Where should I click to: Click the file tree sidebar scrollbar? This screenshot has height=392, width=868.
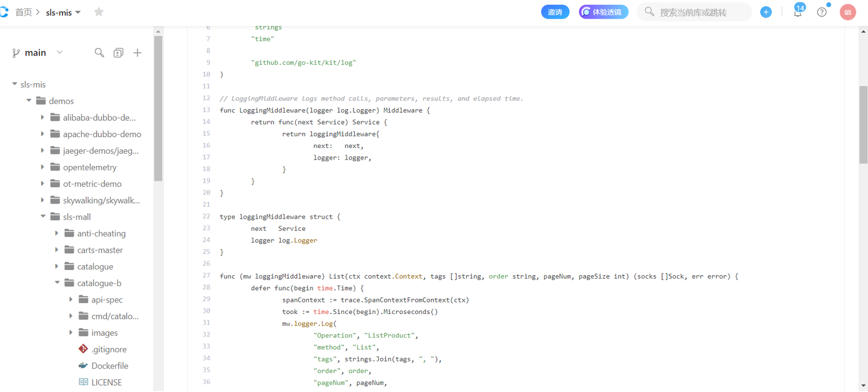click(158, 109)
